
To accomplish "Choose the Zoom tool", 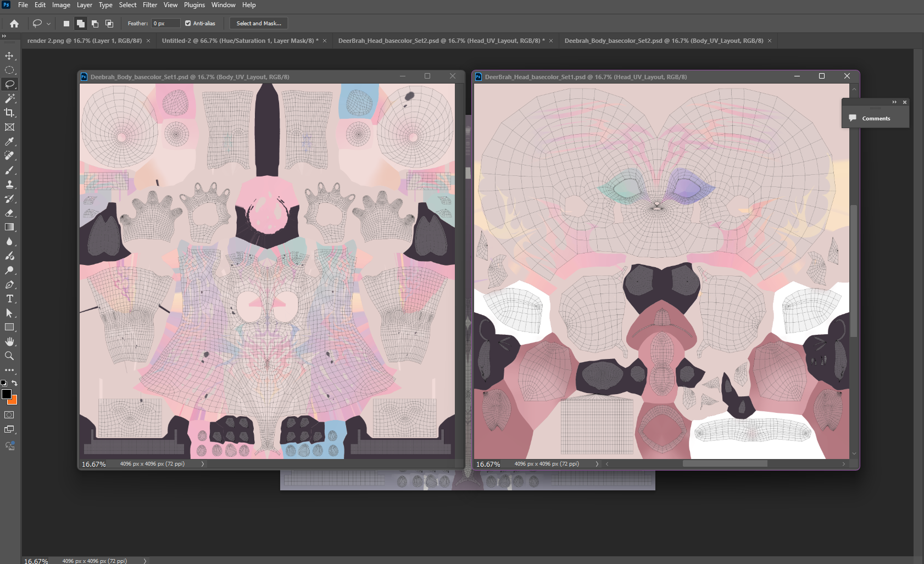I will pos(9,356).
